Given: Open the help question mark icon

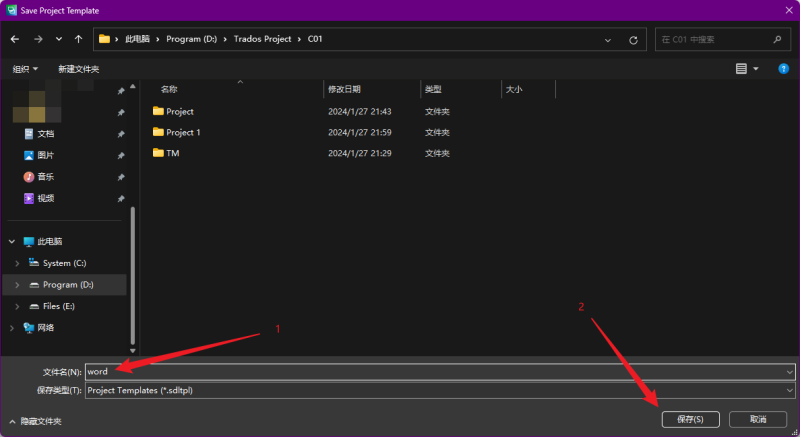Looking at the screenshot, I should [x=784, y=68].
